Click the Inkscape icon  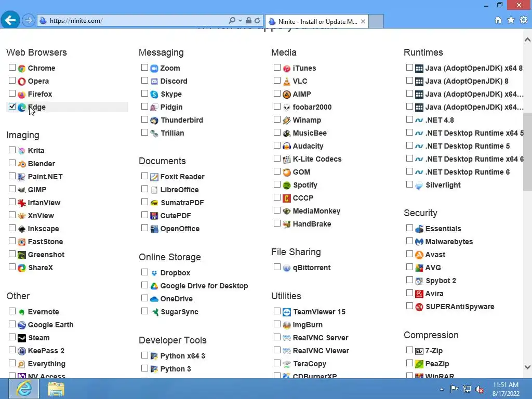(x=22, y=229)
